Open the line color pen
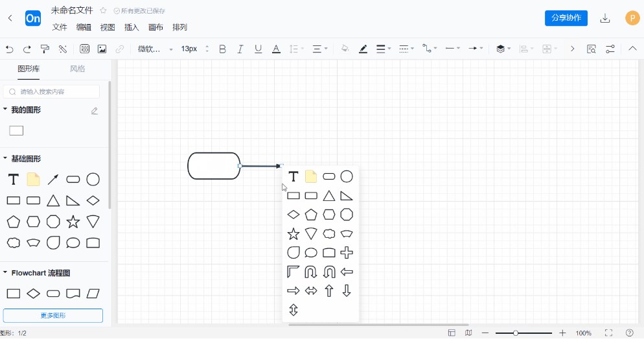This screenshot has width=644, height=339. click(x=363, y=49)
